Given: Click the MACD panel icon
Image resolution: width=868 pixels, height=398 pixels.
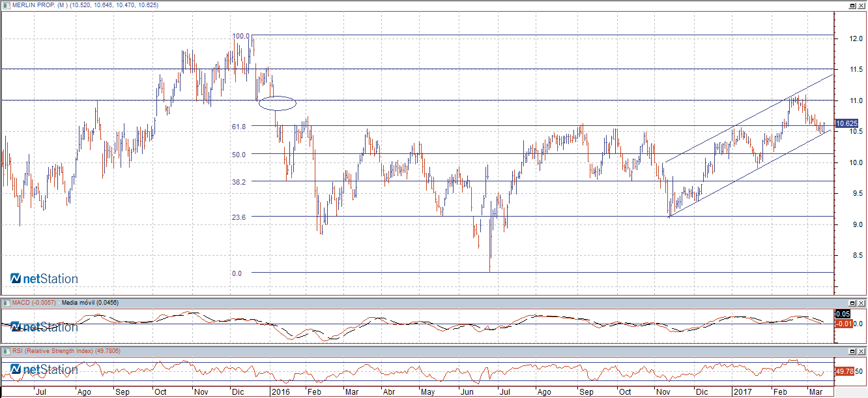Looking at the screenshot, I should pyautogui.click(x=6, y=303).
